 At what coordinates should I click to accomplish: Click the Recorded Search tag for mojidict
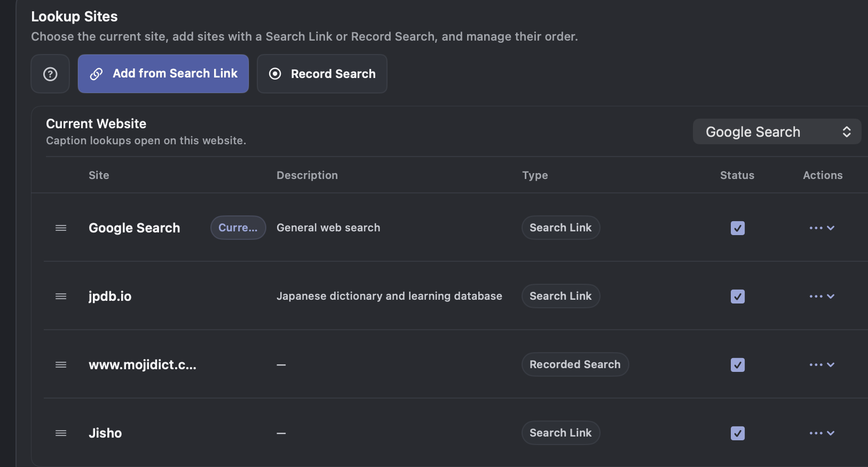tap(575, 364)
